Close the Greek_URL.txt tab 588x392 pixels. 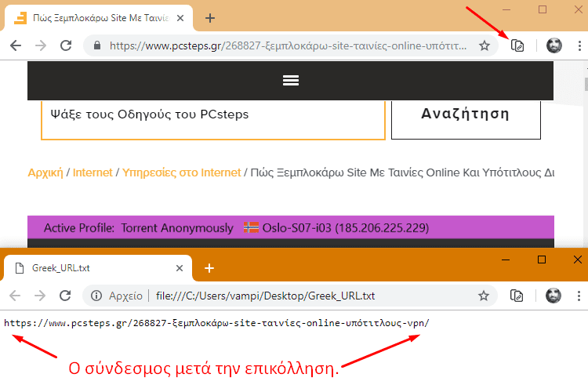180,268
